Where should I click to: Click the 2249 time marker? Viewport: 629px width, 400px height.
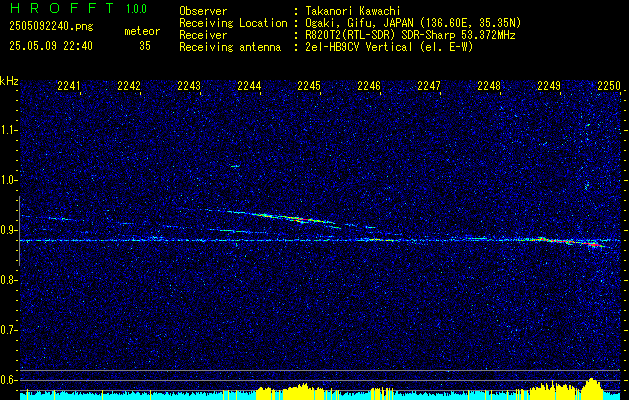tap(549, 86)
